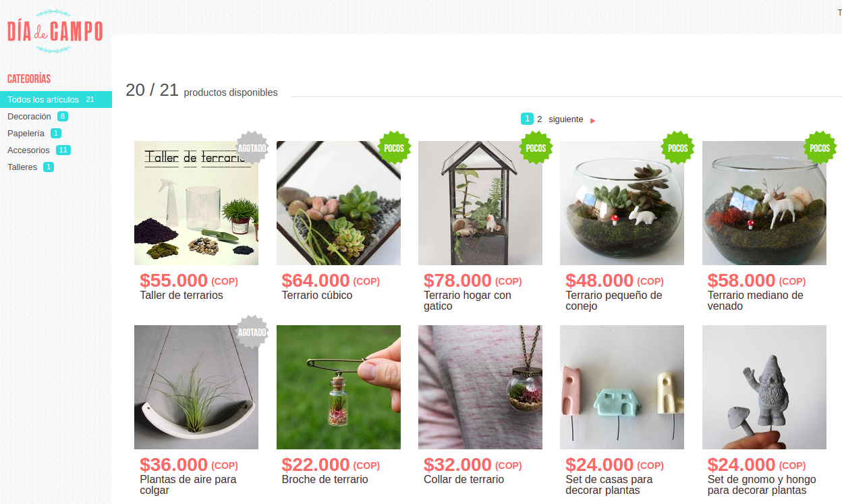Open the Talleres category

pyautogui.click(x=22, y=167)
